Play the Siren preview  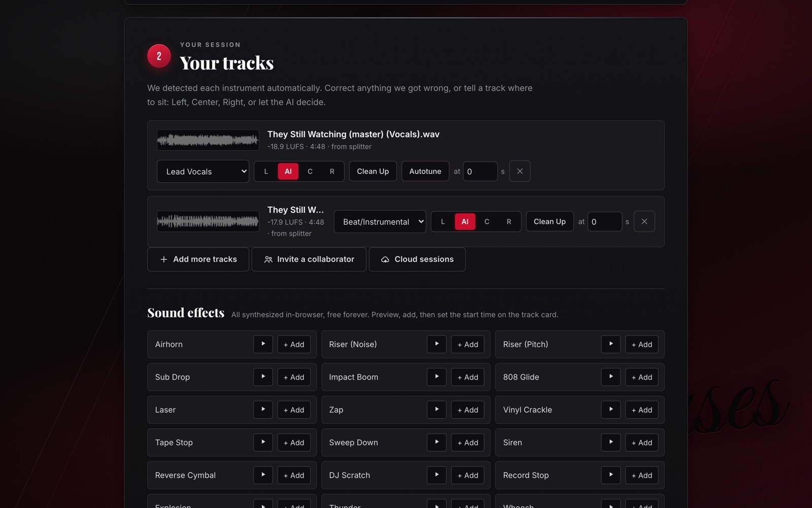(x=611, y=442)
